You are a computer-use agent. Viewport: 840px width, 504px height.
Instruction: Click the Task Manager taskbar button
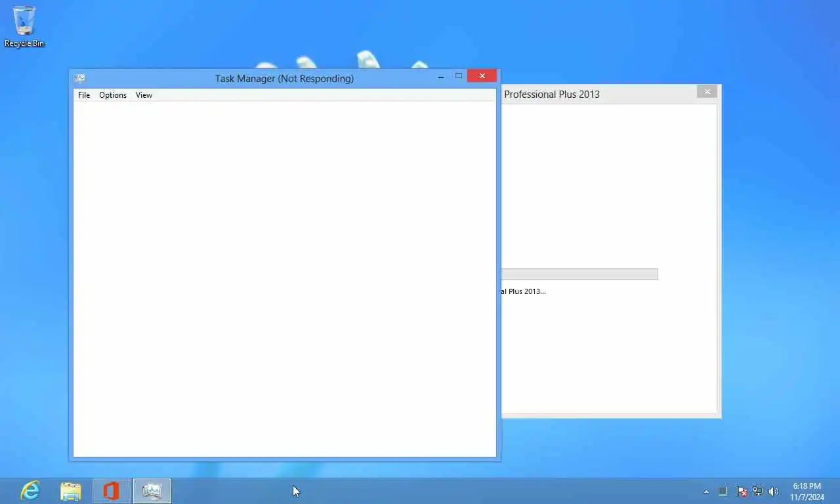click(152, 491)
